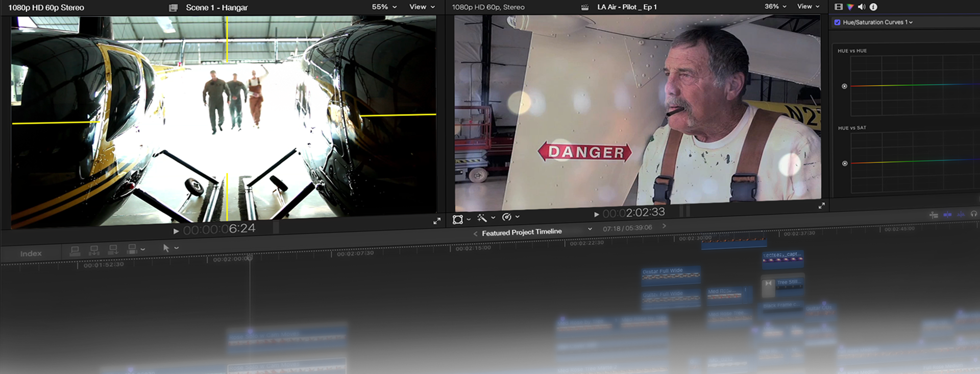Click the HUE vs HUE eyedropper toggle
This screenshot has width=980, height=374.
pos(844,86)
